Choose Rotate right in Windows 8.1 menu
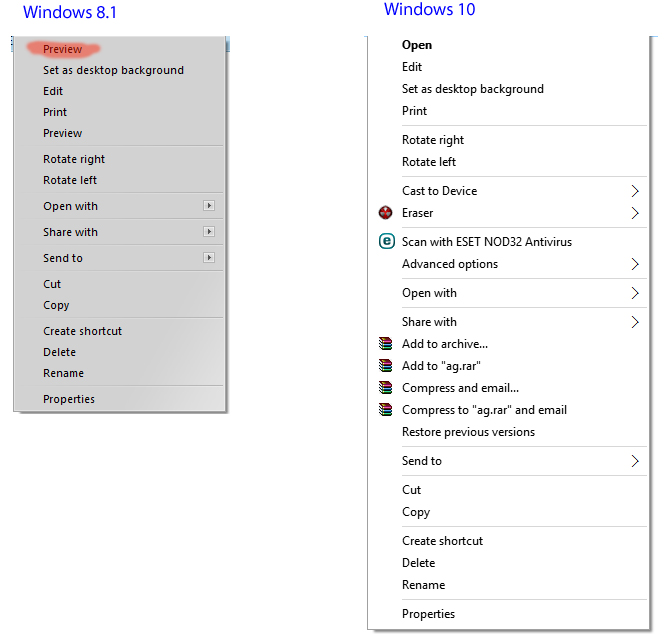This screenshot has height=634, width=671. click(74, 159)
